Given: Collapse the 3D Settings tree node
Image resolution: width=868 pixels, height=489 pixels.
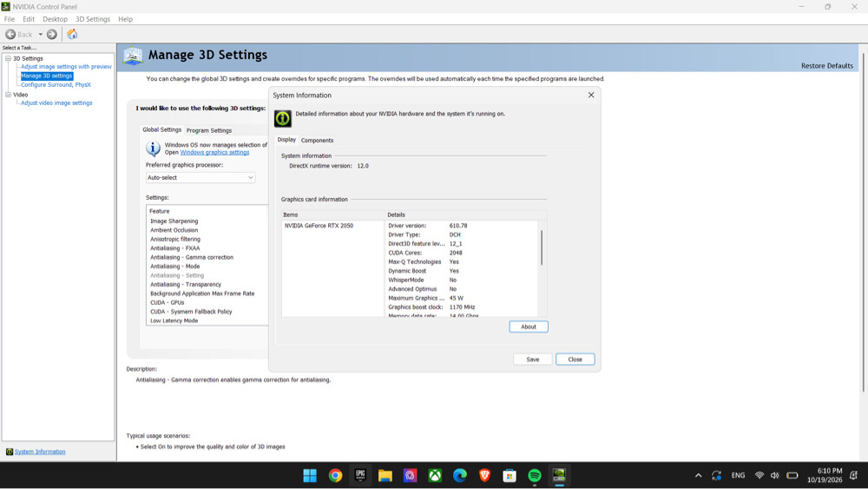Looking at the screenshot, I should pos(9,58).
